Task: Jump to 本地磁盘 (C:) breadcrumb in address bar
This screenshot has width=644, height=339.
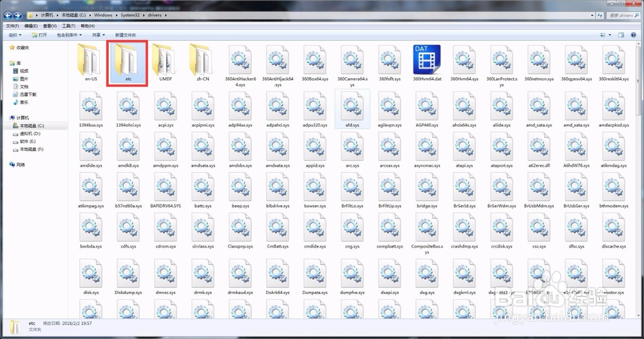Action: click(x=74, y=15)
